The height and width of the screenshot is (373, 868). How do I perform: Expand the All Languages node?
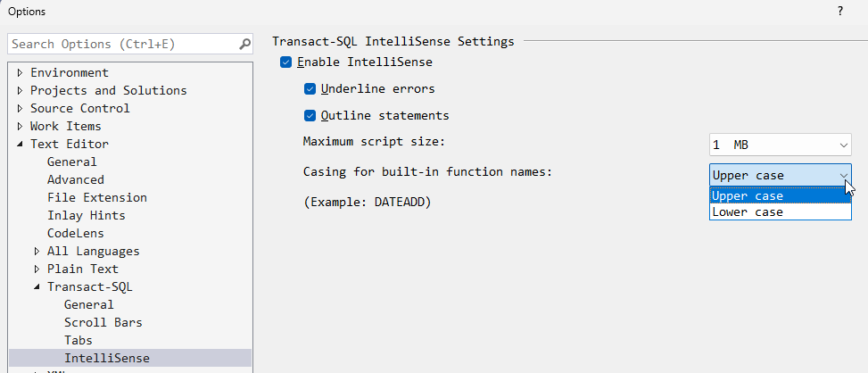tap(37, 252)
